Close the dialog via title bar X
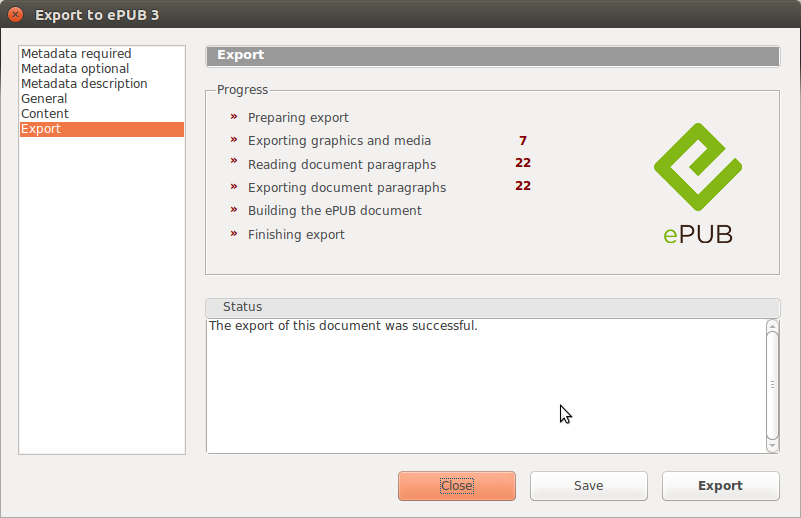 [15, 14]
